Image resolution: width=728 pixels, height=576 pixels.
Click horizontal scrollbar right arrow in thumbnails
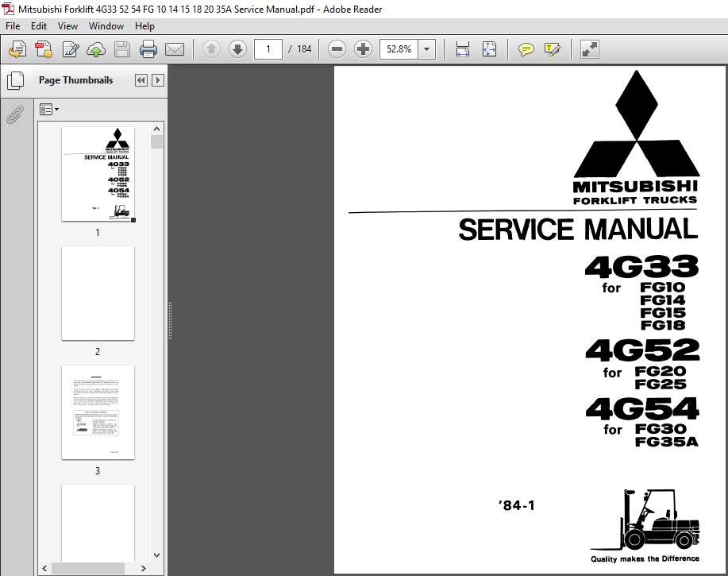click(x=144, y=568)
